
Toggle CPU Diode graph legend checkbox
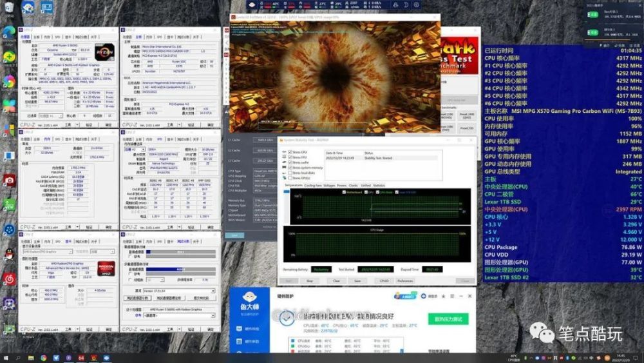[378, 192]
